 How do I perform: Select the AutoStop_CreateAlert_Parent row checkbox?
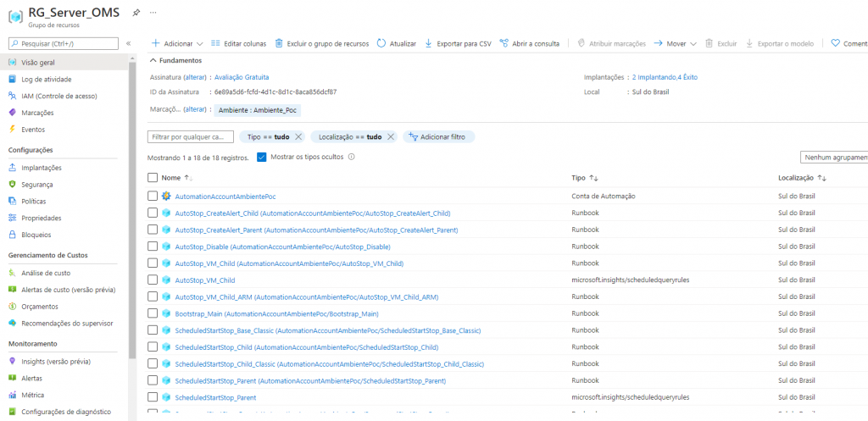(153, 230)
